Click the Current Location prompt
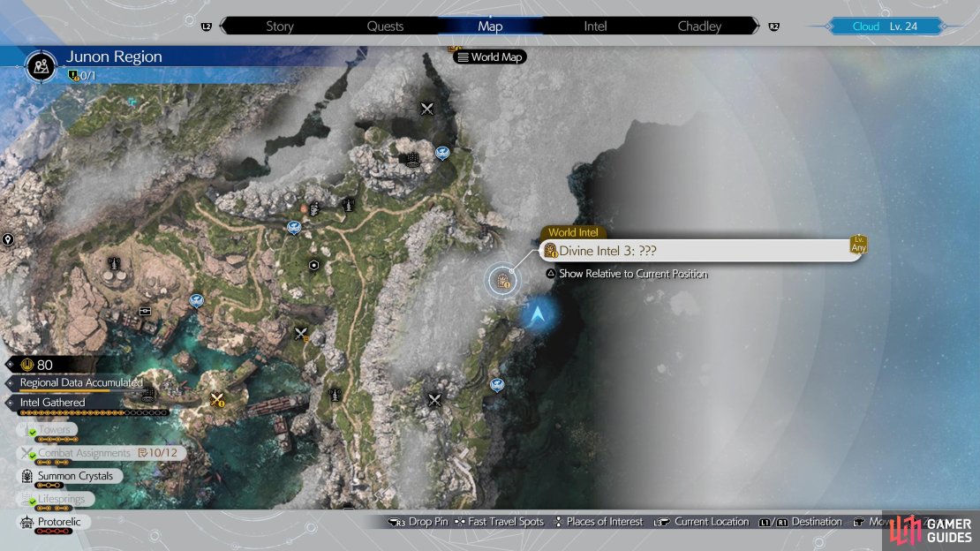The height and width of the screenshot is (551, 980). click(x=701, y=522)
